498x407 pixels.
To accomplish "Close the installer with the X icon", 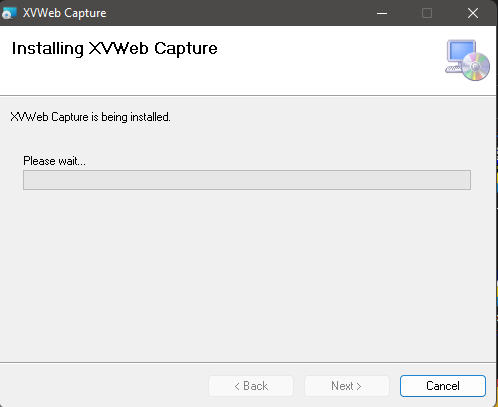I will (473, 13).
